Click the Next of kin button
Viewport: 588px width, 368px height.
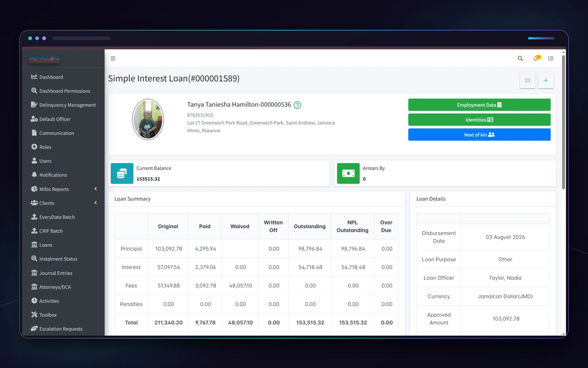point(479,135)
